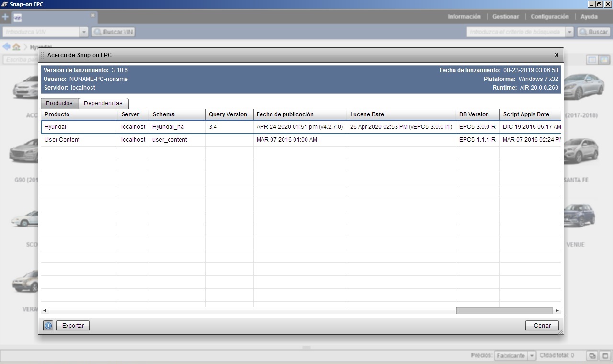Click the DB Version column header
The width and height of the screenshot is (613, 364).
pos(478,114)
